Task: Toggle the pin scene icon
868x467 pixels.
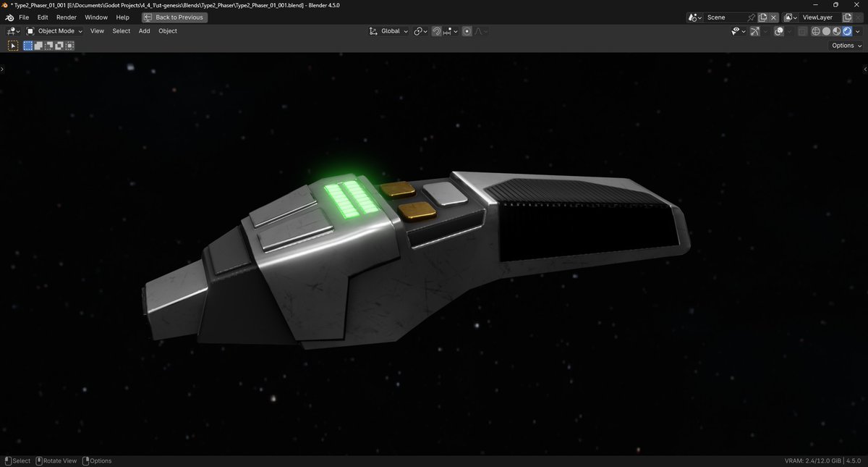Action: pyautogui.click(x=752, y=17)
